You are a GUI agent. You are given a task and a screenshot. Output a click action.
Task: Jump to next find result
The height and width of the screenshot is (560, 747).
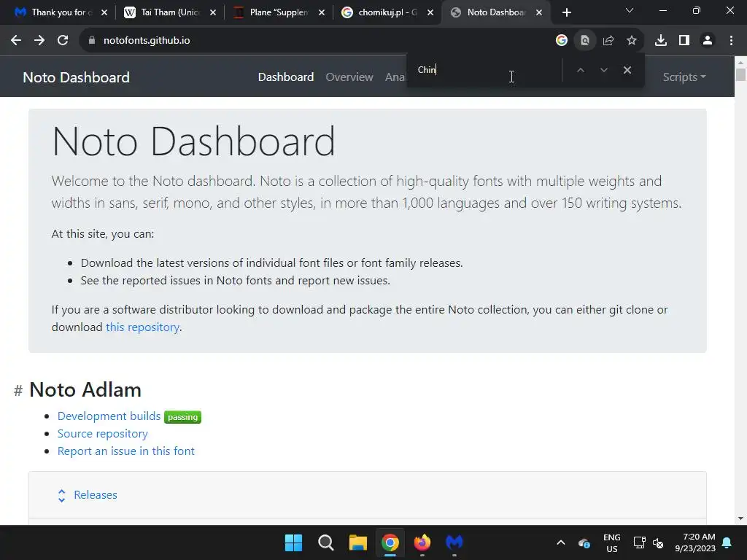coord(603,70)
